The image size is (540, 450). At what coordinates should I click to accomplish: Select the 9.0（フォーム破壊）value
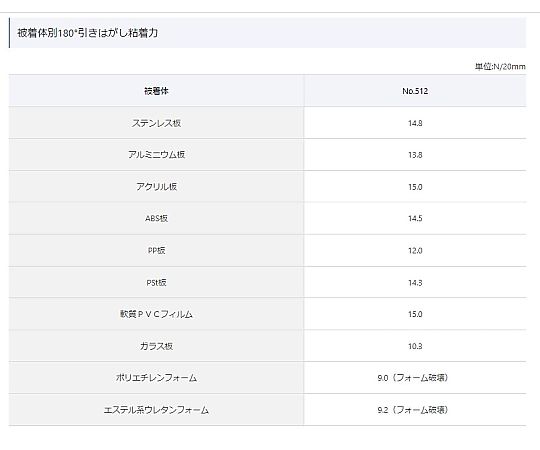(x=413, y=378)
